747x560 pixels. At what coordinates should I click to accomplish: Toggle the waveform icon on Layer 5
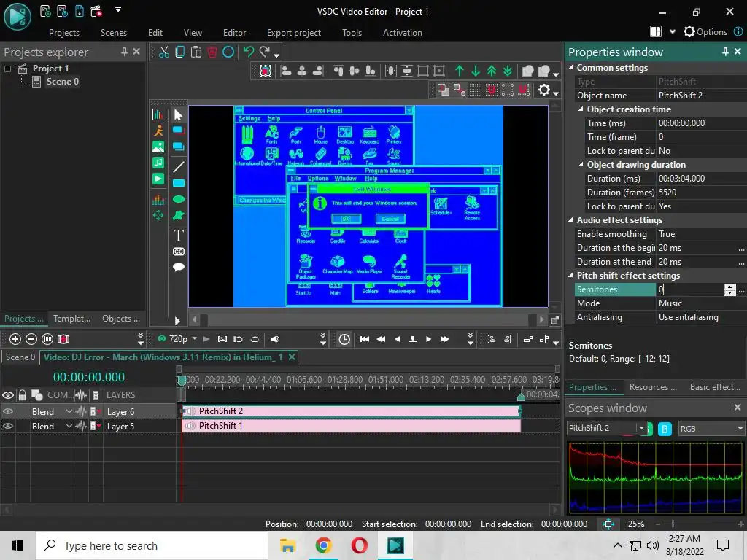tap(81, 426)
